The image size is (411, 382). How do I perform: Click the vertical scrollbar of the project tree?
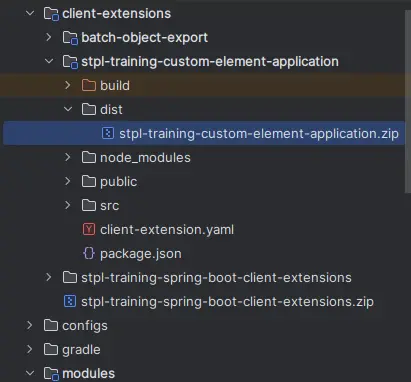pyautogui.click(x=408, y=101)
